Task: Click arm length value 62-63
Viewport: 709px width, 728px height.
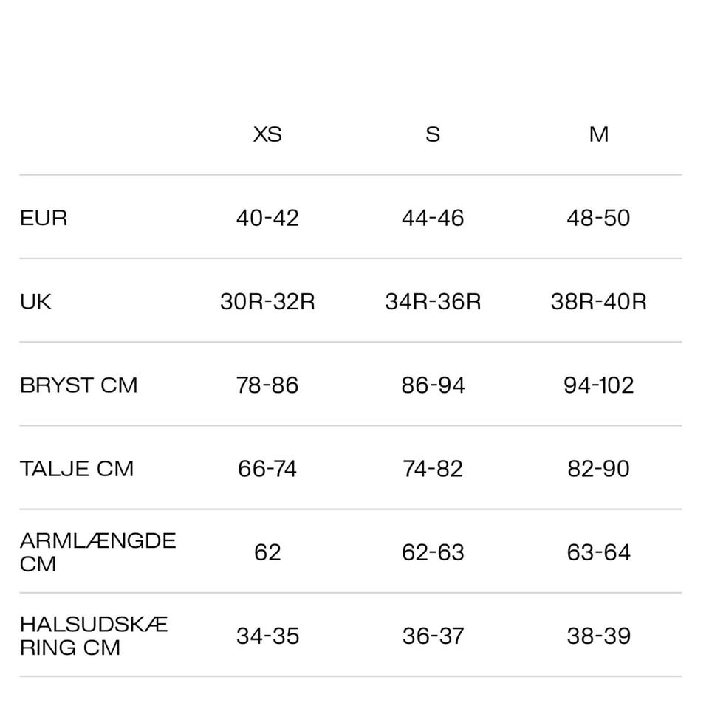Action: click(x=433, y=552)
